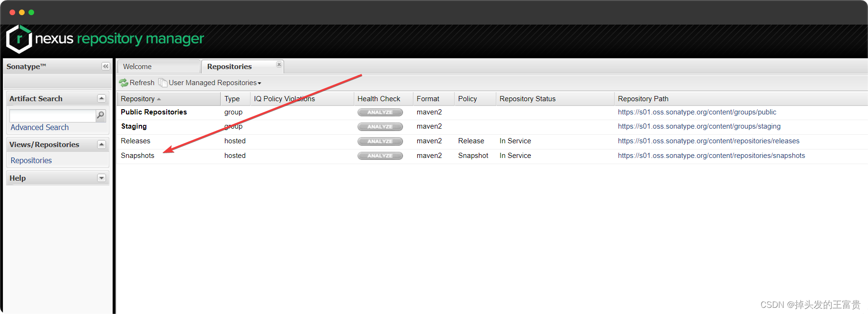
Task: Click the Policy column header
Action: pyautogui.click(x=475, y=99)
